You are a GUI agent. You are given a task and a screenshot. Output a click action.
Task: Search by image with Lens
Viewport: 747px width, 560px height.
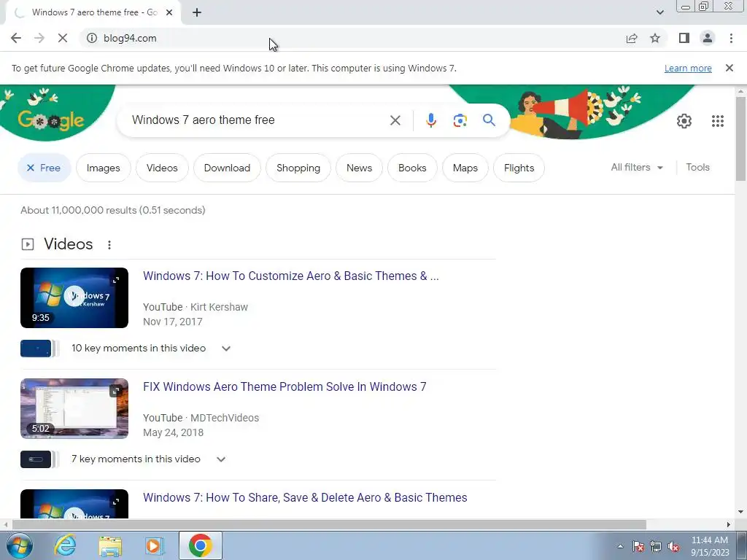click(460, 120)
